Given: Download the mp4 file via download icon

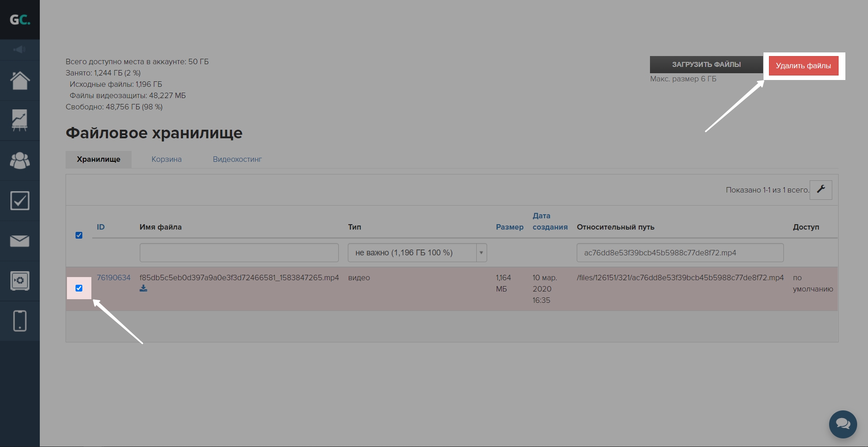Looking at the screenshot, I should (x=143, y=288).
